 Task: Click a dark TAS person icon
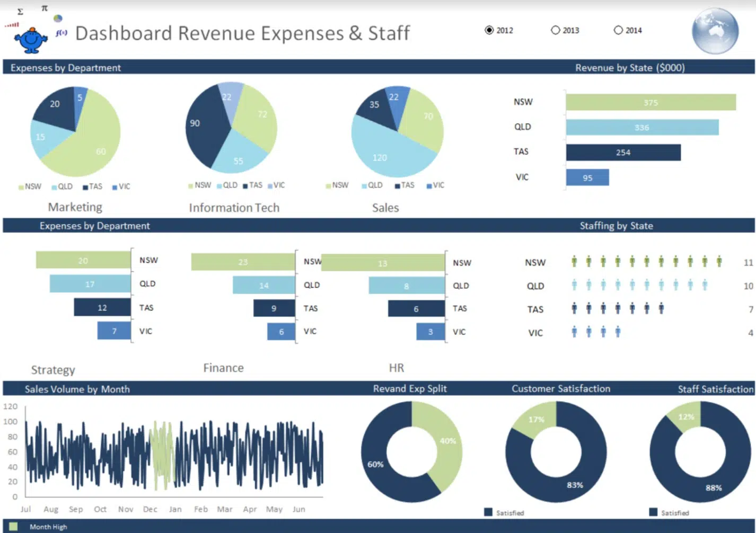point(575,308)
